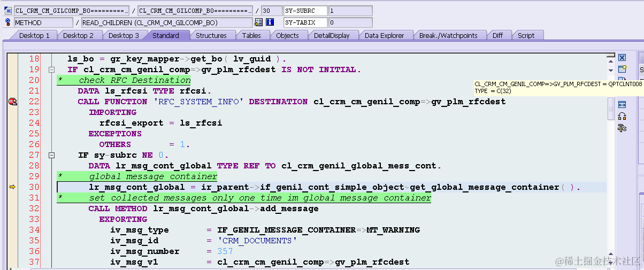Go to the DetailDisplay tab
The height and width of the screenshot is (270, 644).
[332, 35]
